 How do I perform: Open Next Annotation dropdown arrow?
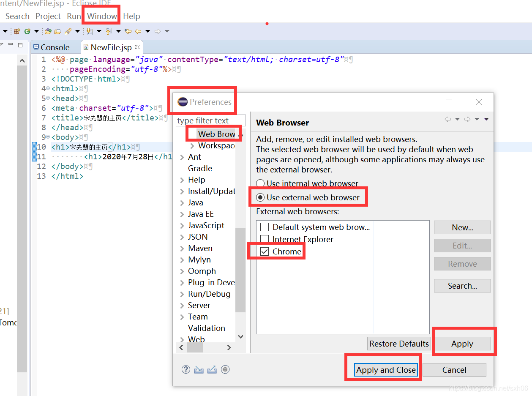pyautogui.click(x=99, y=31)
